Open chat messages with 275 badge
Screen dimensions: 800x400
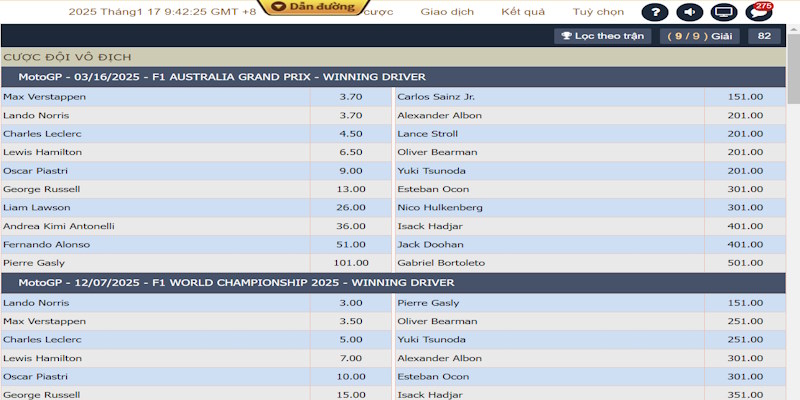click(x=759, y=11)
